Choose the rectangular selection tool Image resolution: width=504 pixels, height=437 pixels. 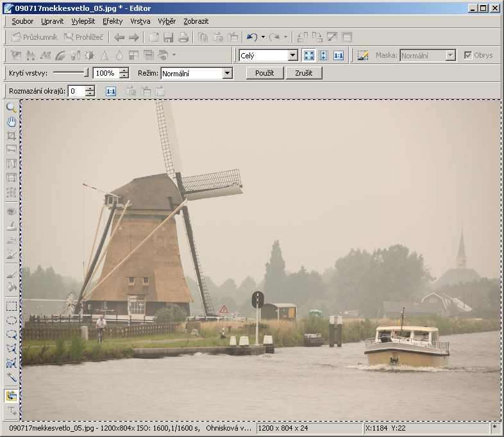(12, 306)
